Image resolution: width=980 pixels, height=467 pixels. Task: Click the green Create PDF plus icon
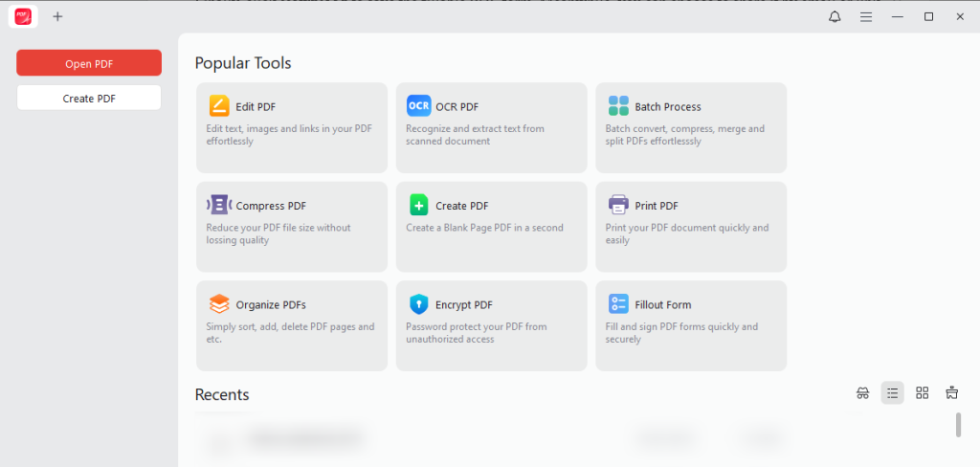click(x=418, y=205)
